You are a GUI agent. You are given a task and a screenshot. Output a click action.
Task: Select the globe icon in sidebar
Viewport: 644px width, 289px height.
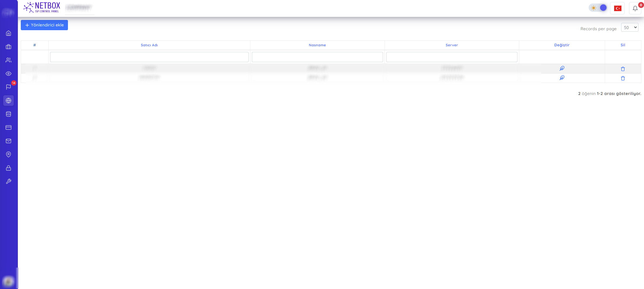[8, 101]
